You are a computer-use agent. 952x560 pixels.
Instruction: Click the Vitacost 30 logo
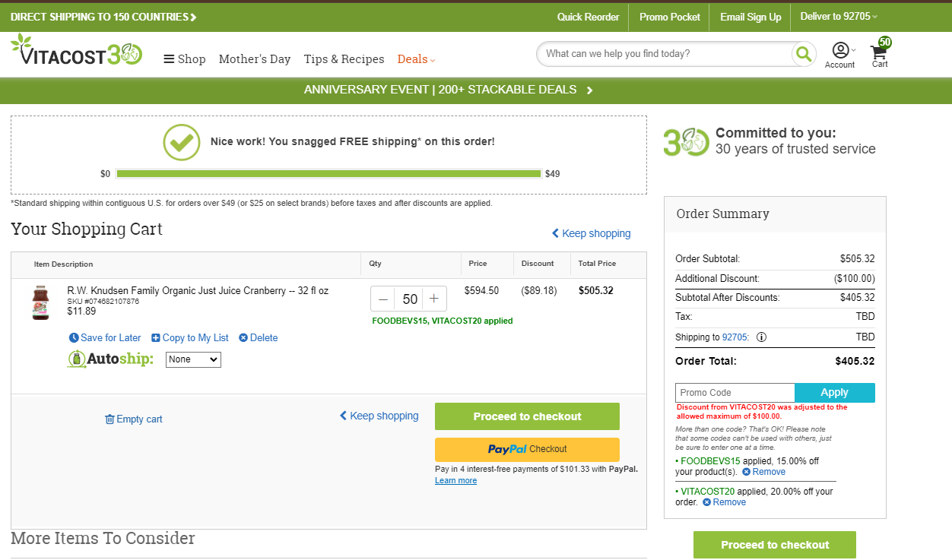click(76, 51)
